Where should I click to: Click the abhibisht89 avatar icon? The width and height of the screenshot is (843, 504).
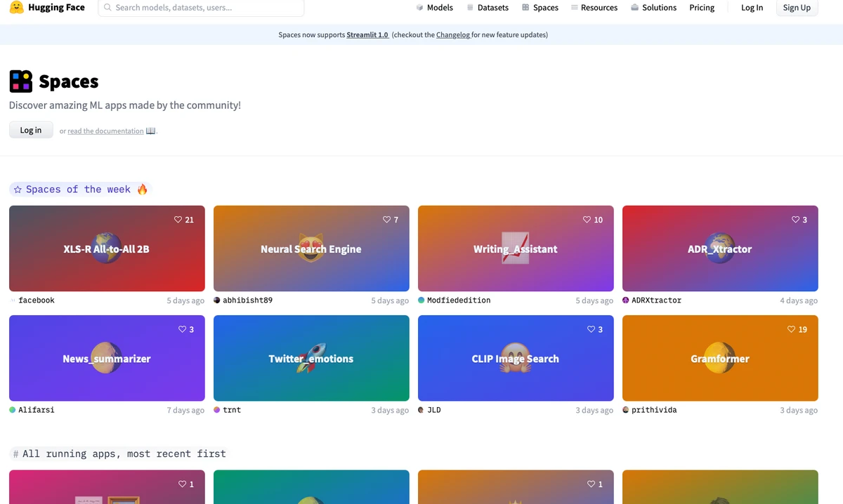217,300
